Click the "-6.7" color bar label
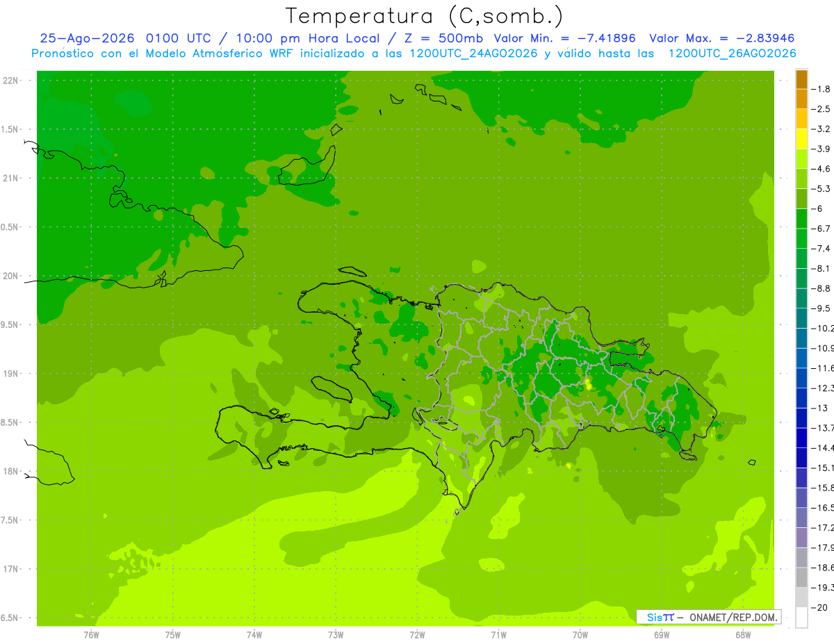This screenshot has height=644, width=834. tap(822, 229)
